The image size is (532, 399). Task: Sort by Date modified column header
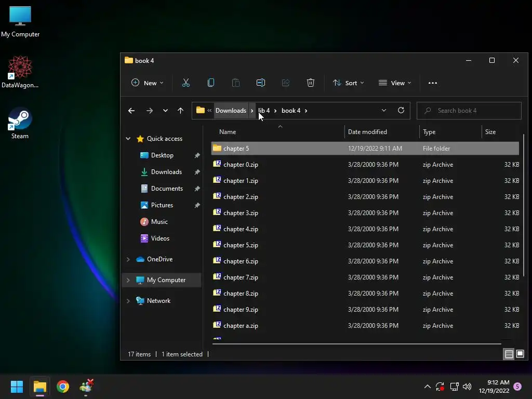367,132
